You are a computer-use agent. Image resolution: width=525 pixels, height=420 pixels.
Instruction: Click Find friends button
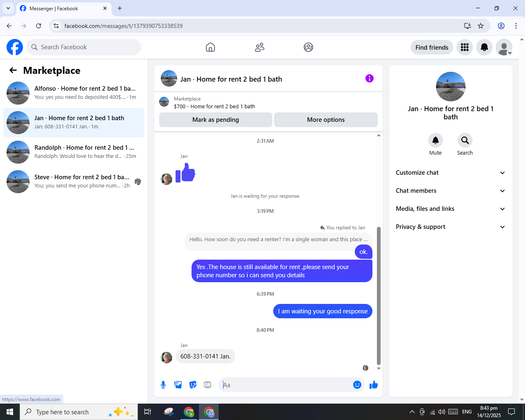tap(432, 47)
